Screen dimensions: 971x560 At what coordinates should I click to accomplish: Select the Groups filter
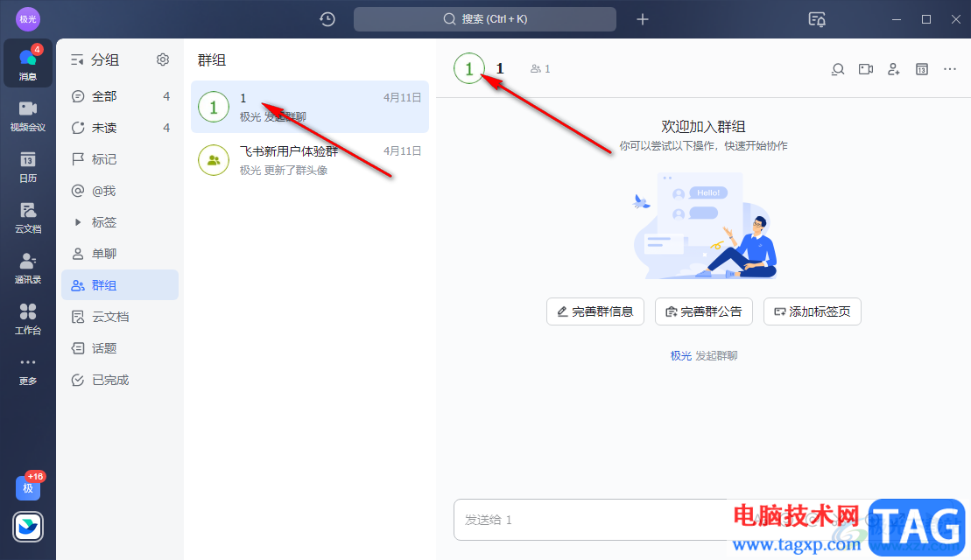click(120, 285)
